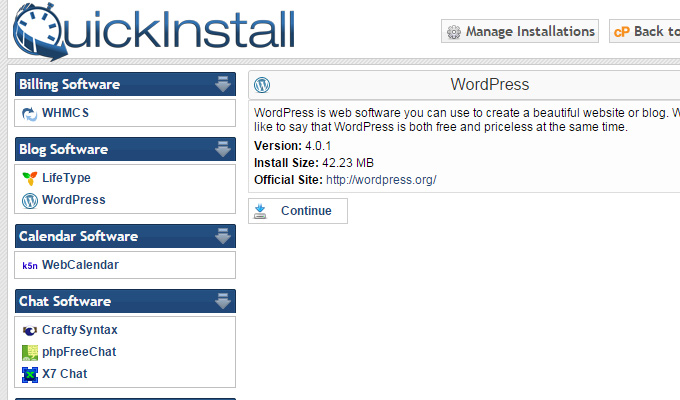
Task: Click the Blog Software header title
Action: pos(63,149)
